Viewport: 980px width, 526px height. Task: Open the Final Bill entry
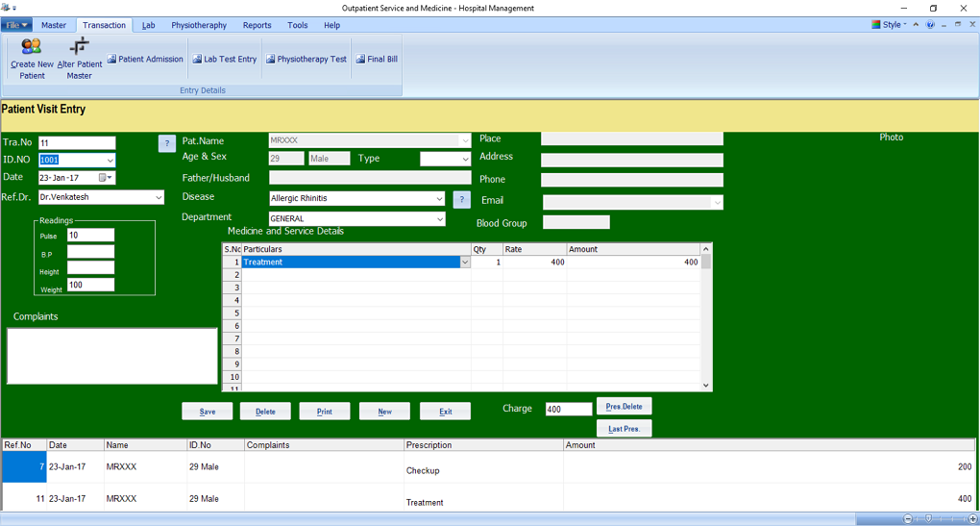tap(376, 60)
